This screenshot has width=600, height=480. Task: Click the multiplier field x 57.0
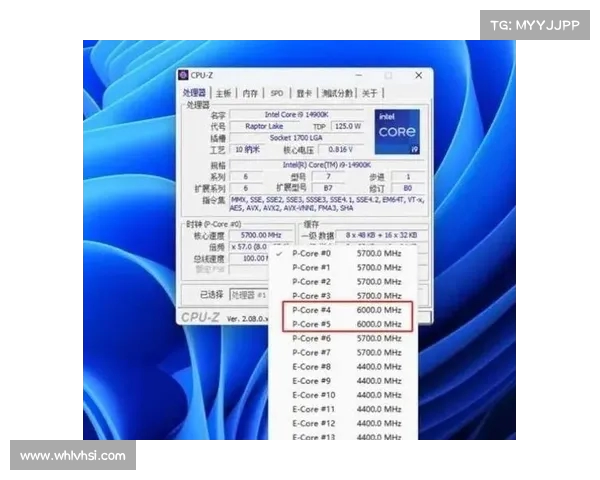coord(249,247)
